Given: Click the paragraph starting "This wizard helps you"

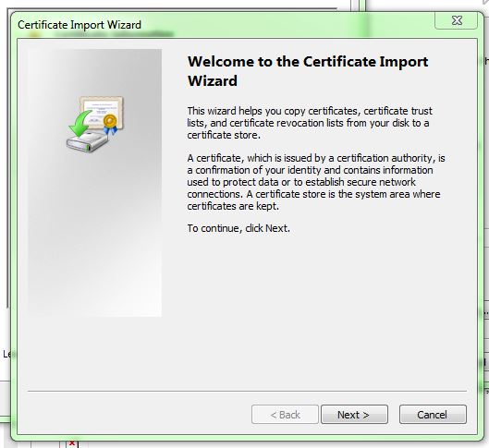Looking at the screenshot, I should pos(310,123).
